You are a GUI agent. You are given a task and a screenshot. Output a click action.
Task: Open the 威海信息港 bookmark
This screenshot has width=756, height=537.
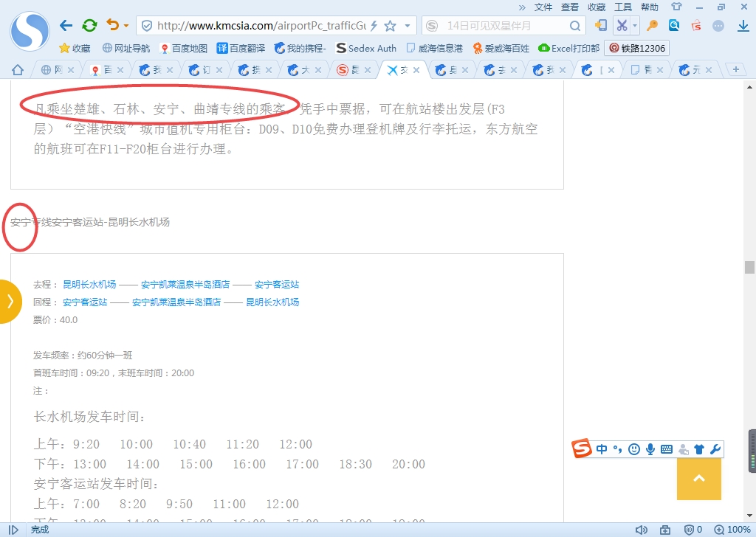434,48
